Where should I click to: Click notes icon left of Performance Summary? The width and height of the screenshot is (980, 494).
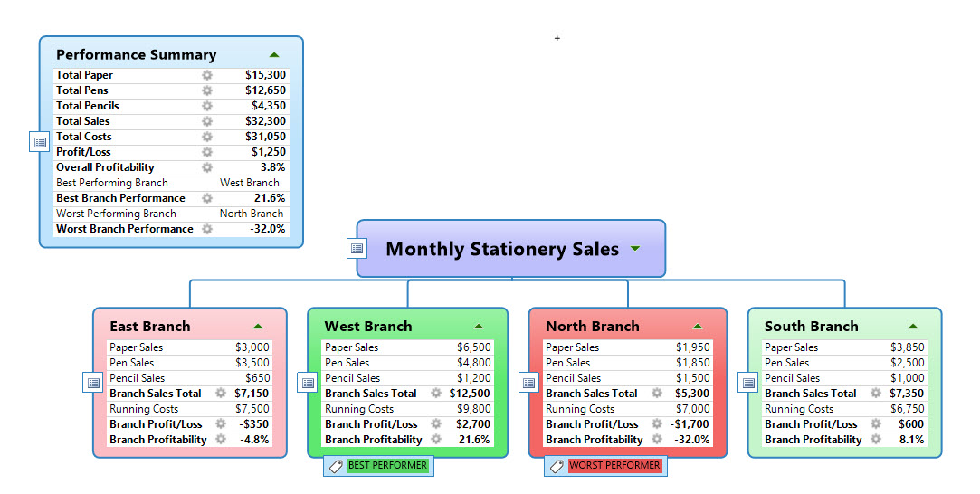(x=40, y=142)
